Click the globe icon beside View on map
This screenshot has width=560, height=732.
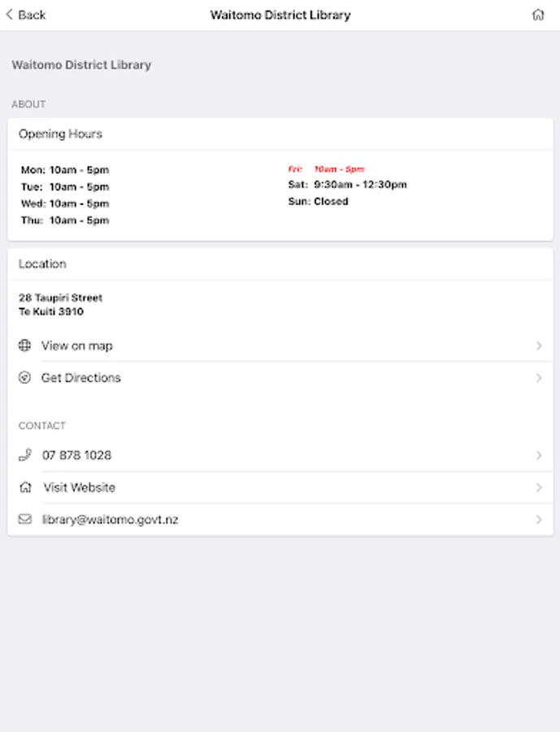pyautogui.click(x=24, y=346)
